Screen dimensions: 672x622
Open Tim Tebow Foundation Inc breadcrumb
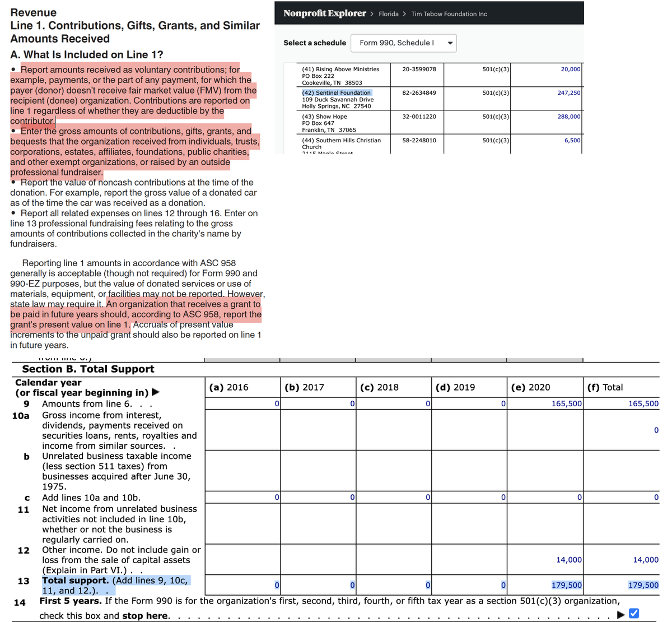coord(449,14)
